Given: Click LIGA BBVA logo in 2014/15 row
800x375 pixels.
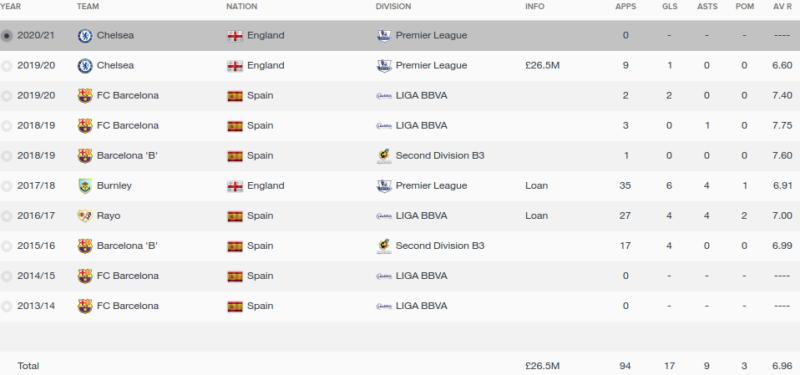Looking at the screenshot, I should coord(384,276).
